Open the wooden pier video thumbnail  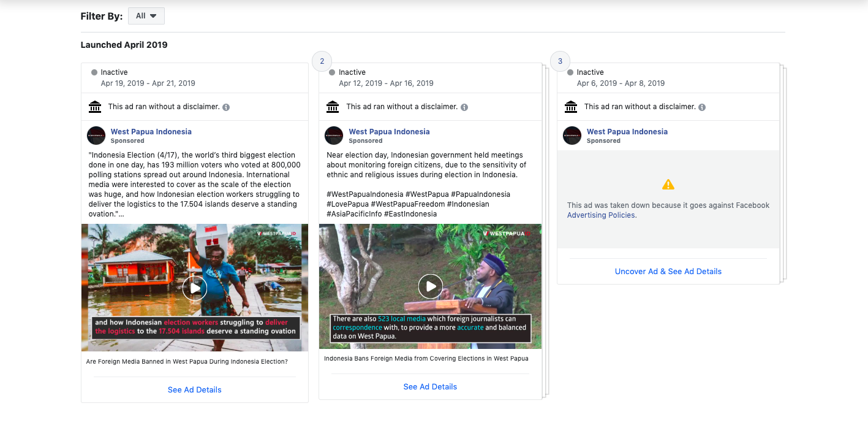pyautogui.click(x=195, y=288)
